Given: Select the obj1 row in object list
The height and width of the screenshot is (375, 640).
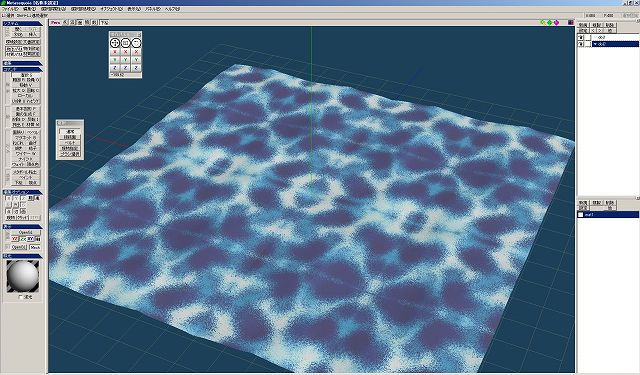Looking at the screenshot, I should tap(615, 38).
